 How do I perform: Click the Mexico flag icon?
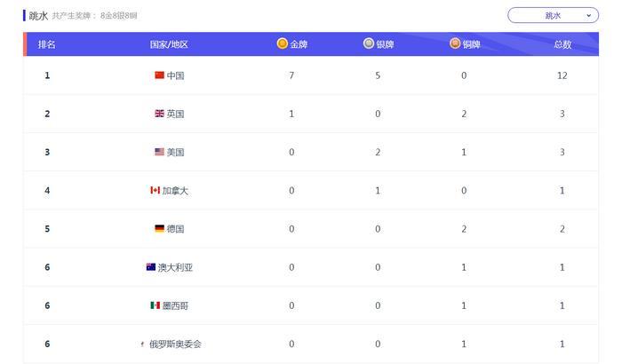click(155, 305)
